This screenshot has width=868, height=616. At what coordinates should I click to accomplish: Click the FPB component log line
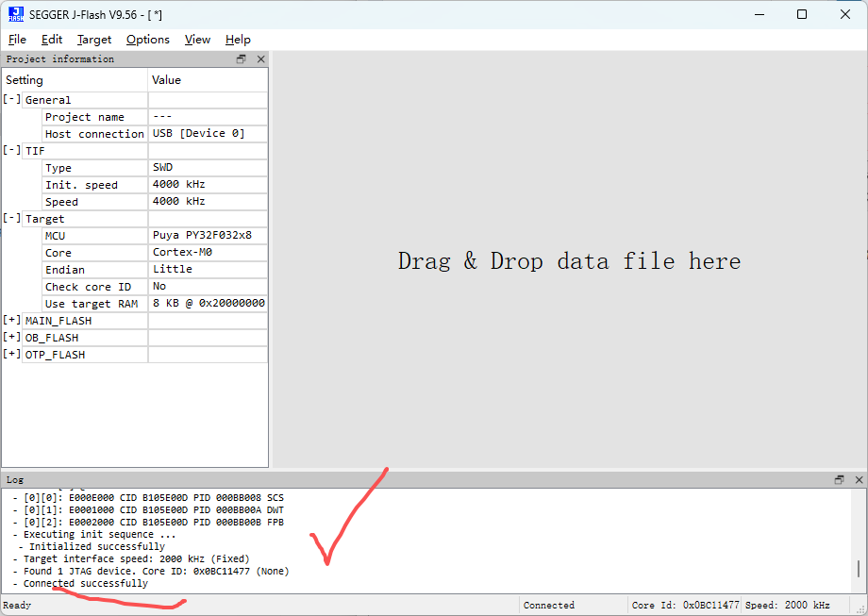tap(148, 523)
